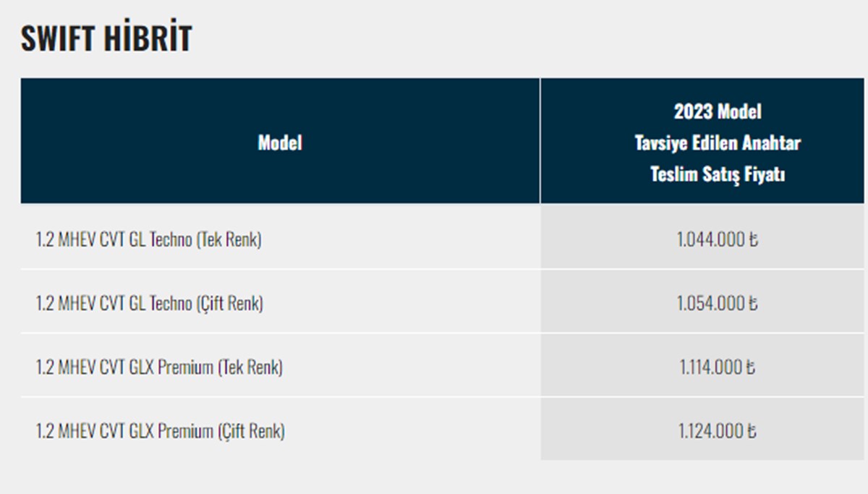Screen dimensions: 868x494
Task: Select 1.2 MHEV CVT GLX Premium (Tek Renk) row
Action: [x=442, y=365]
